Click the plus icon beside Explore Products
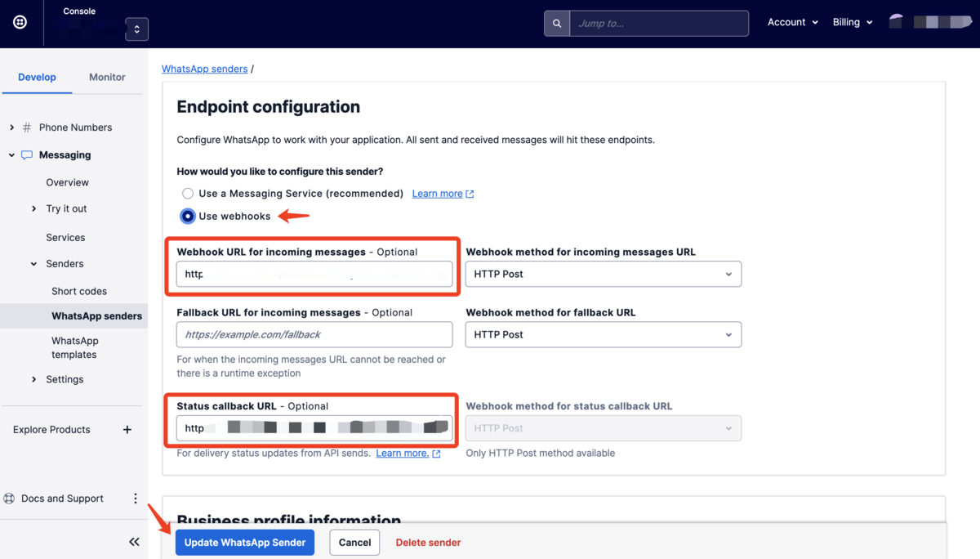The width and height of the screenshot is (980, 559). point(127,430)
